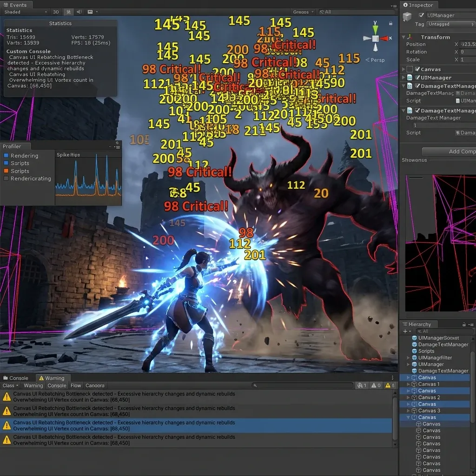Toggle the scene gizmo lock icon

pos(390,23)
